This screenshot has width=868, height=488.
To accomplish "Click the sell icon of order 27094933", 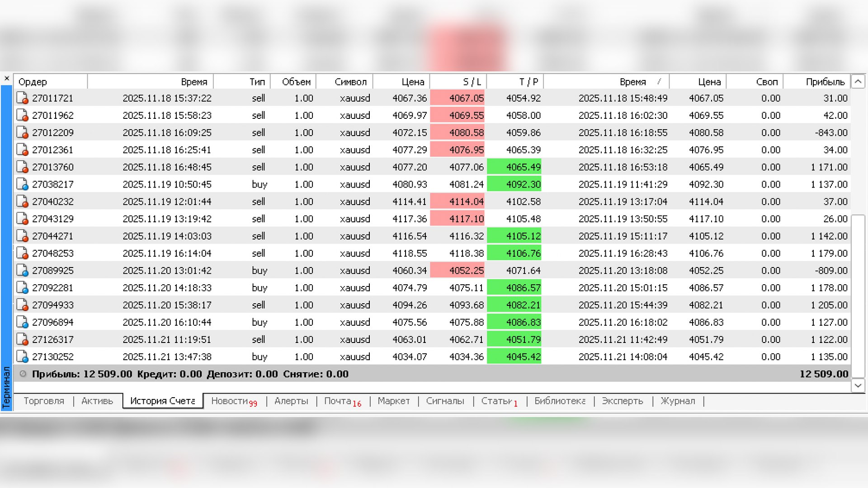I will (x=23, y=305).
